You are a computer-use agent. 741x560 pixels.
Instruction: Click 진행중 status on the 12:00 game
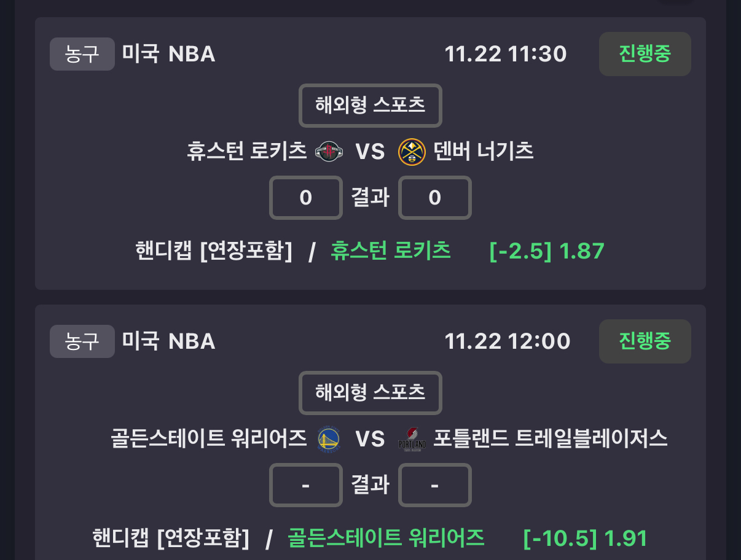coord(645,341)
